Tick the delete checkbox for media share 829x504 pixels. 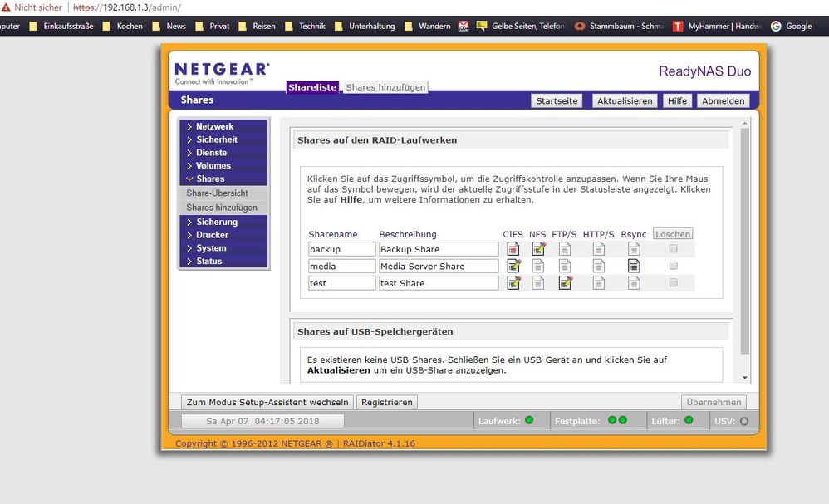673,265
